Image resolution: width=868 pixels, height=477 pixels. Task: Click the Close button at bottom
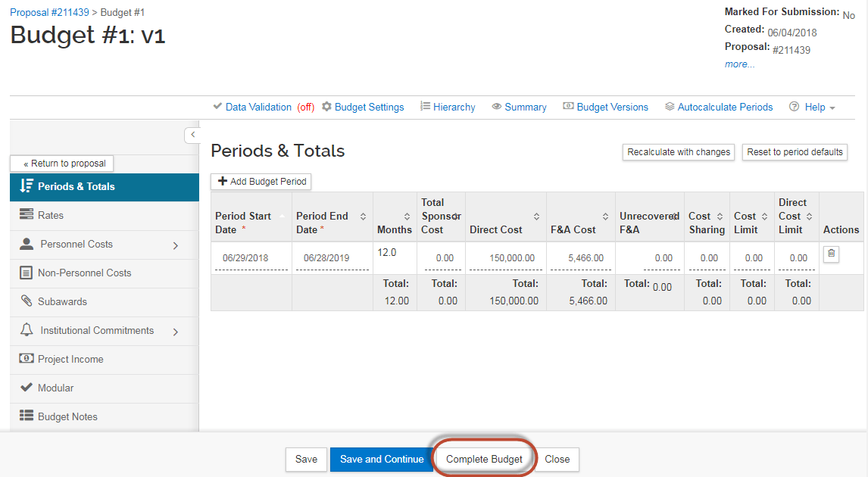557,460
